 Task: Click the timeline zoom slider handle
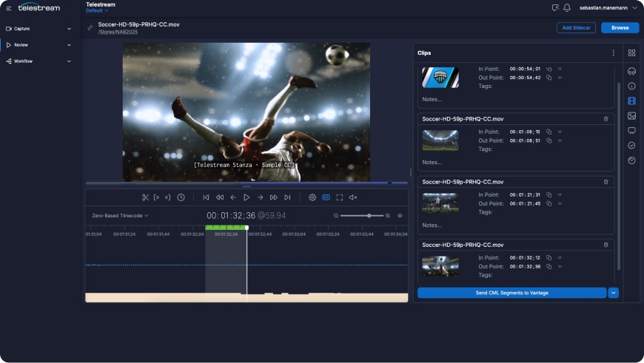(368, 216)
